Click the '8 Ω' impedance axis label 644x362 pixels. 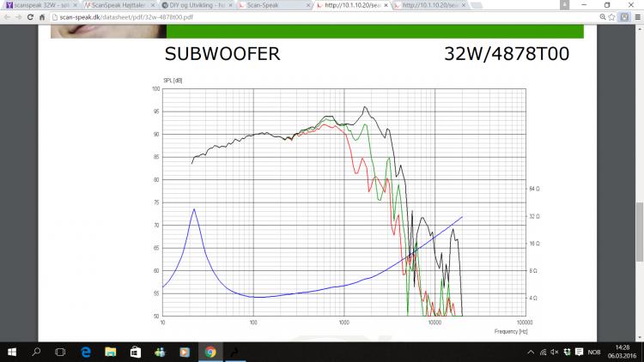(533, 271)
